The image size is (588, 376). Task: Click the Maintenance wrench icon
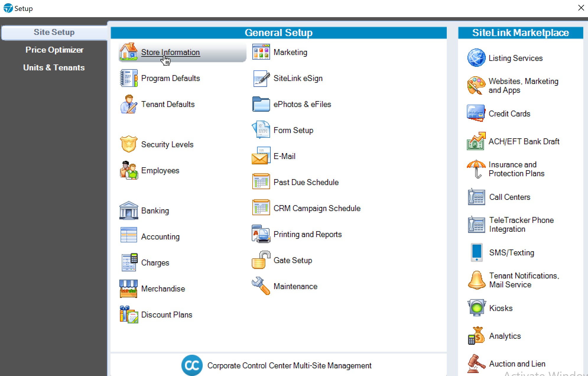tap(261, 286)
